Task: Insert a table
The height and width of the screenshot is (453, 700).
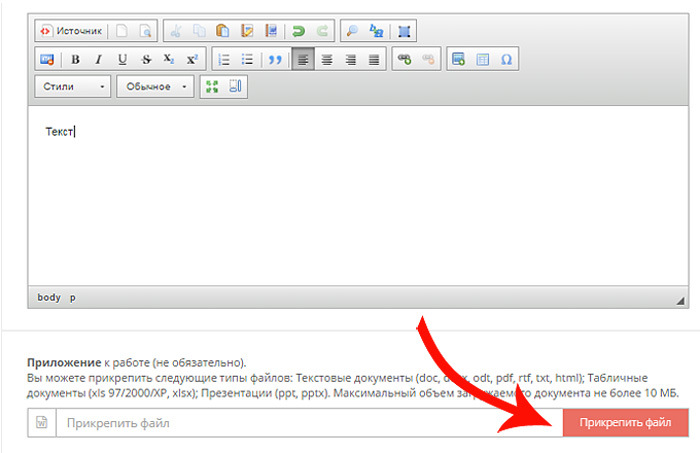Action: pos(482,60)
